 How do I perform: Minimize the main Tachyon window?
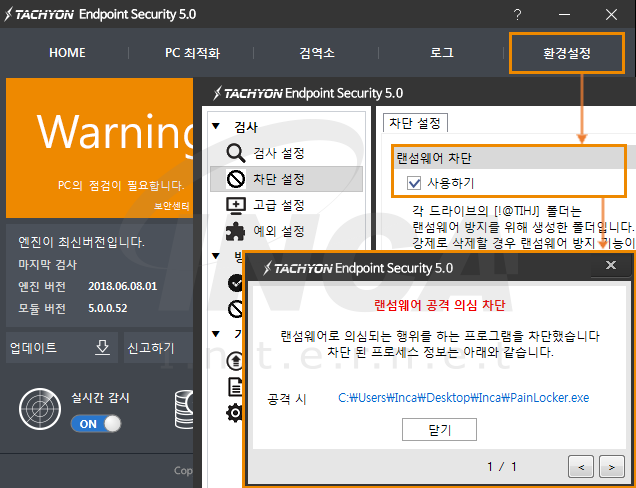point(564,15)
